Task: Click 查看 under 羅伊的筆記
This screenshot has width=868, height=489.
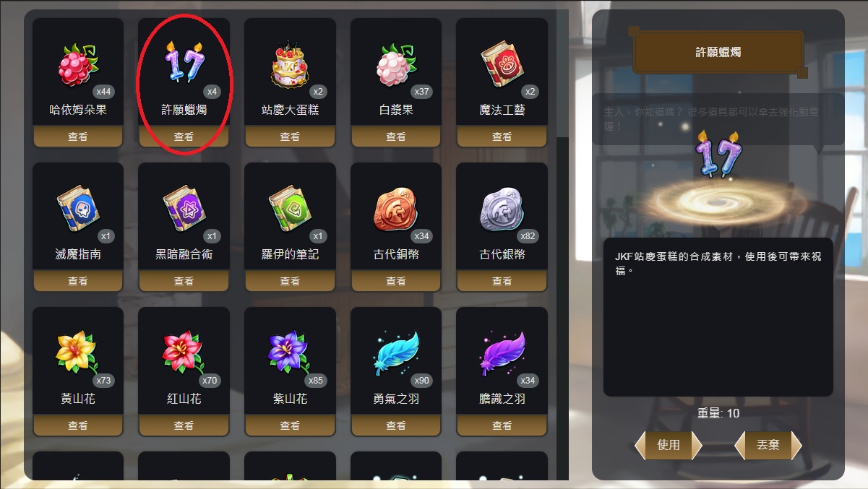Action: tap(290, 281)
